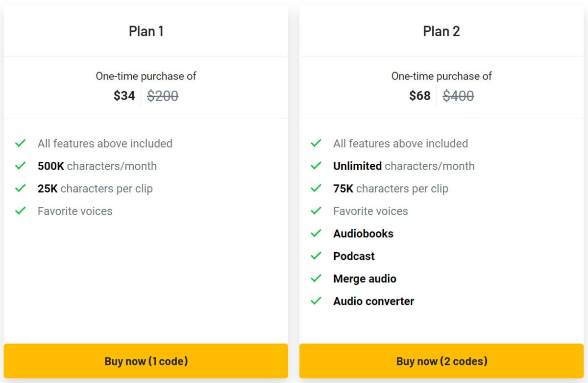Click checkmark beside 75K characters per clip
This screenshot has width=588, height=383.
(316, 188)
